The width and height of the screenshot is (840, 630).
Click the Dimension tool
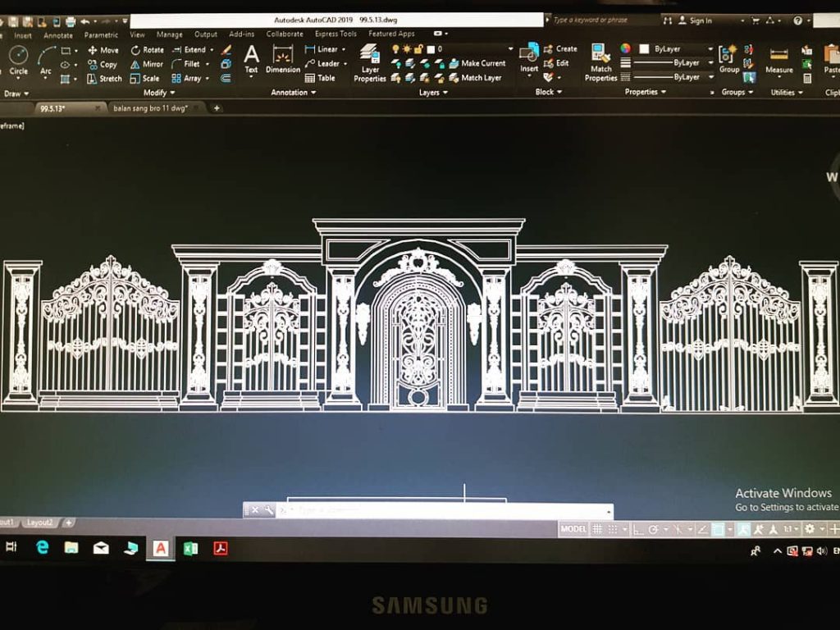tap(283, 59)
